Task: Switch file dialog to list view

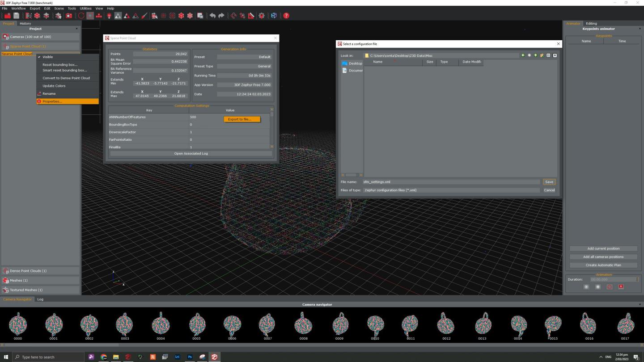Action: tap(548, 55)
